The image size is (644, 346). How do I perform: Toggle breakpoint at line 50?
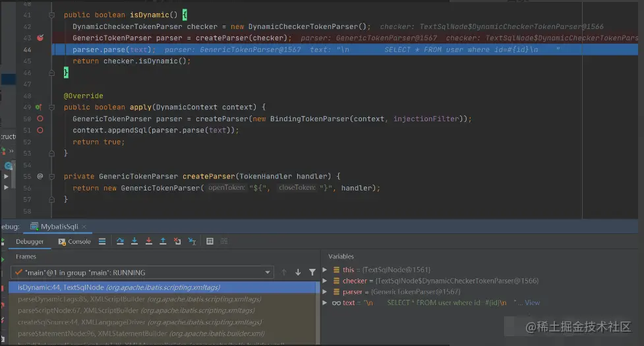(x=40, y=119)
